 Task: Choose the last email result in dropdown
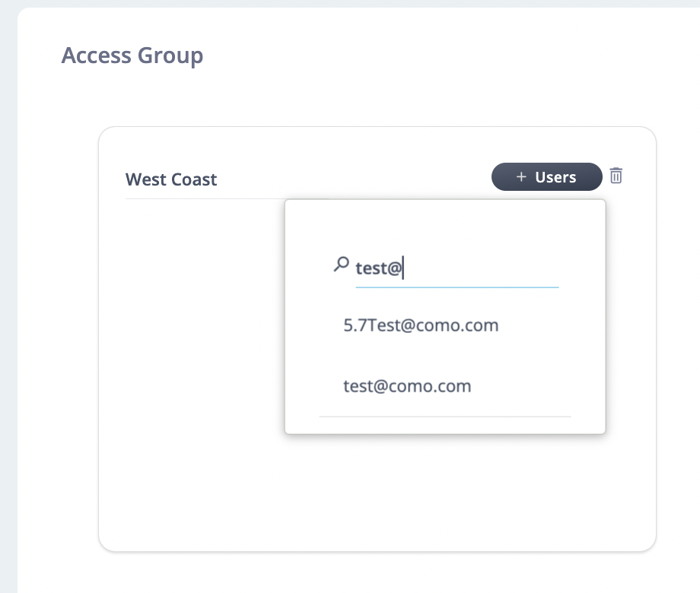point(407,386)
